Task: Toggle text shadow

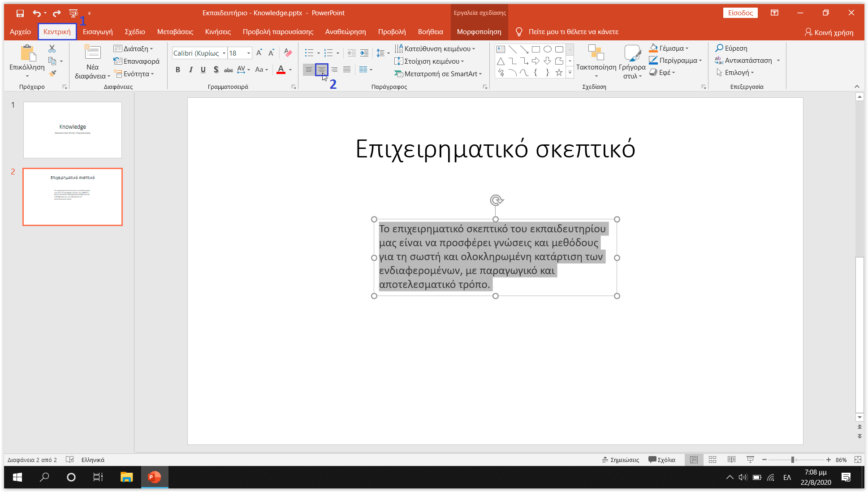Action: click(x=216, y=70)
